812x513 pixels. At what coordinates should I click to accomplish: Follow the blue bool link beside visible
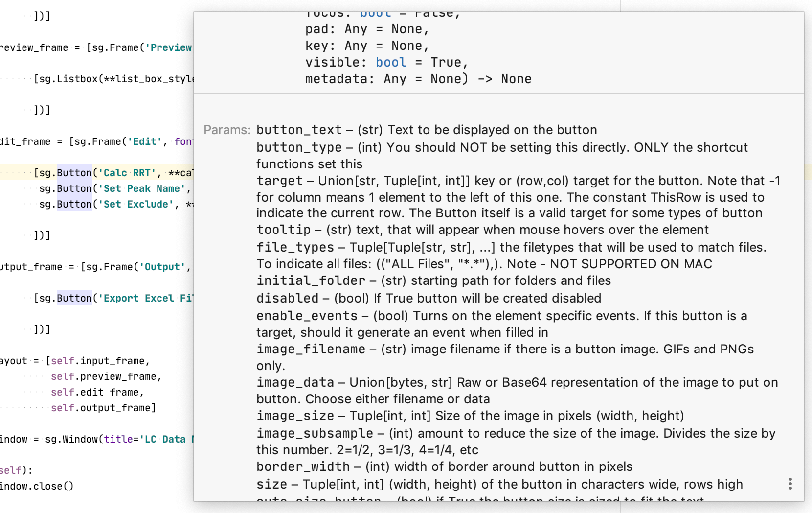click(391, 62)
